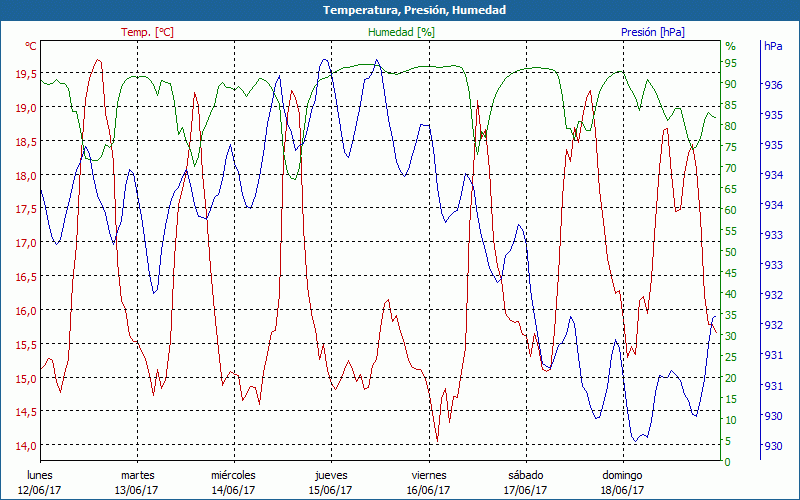Click the "domingo" day label

tap(622, 475)
